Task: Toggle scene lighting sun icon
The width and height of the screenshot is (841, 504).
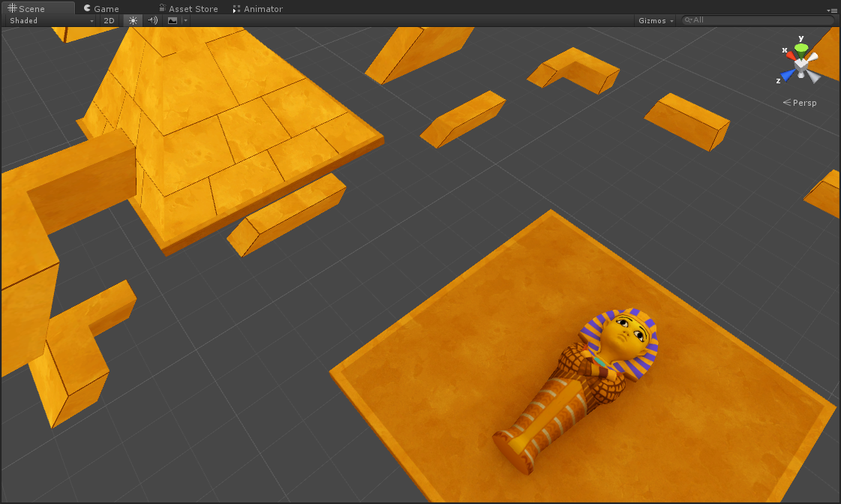Action: click(x=133, y=20)
